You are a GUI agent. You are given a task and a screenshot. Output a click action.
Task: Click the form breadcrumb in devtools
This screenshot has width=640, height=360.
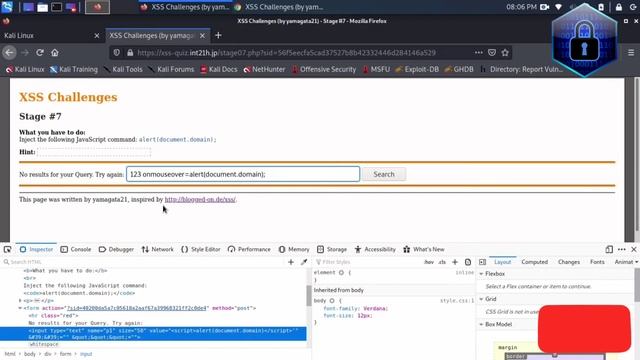65,354
